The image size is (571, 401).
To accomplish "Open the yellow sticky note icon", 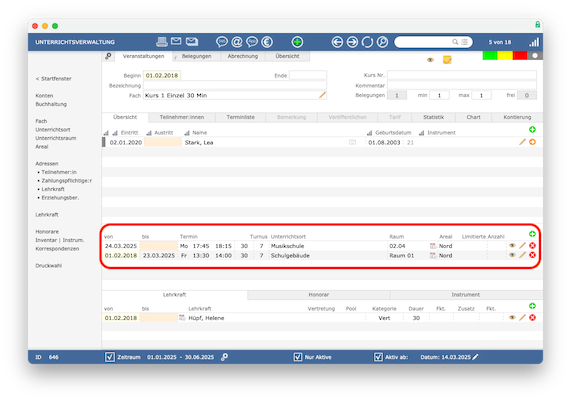I will 447,60.
